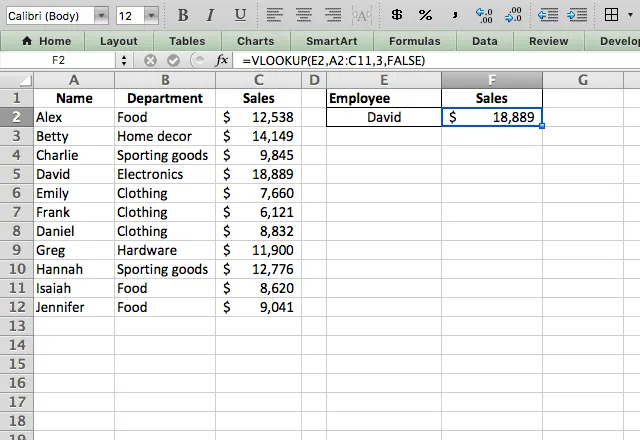Toggle bold formatting

coord(182,15)
